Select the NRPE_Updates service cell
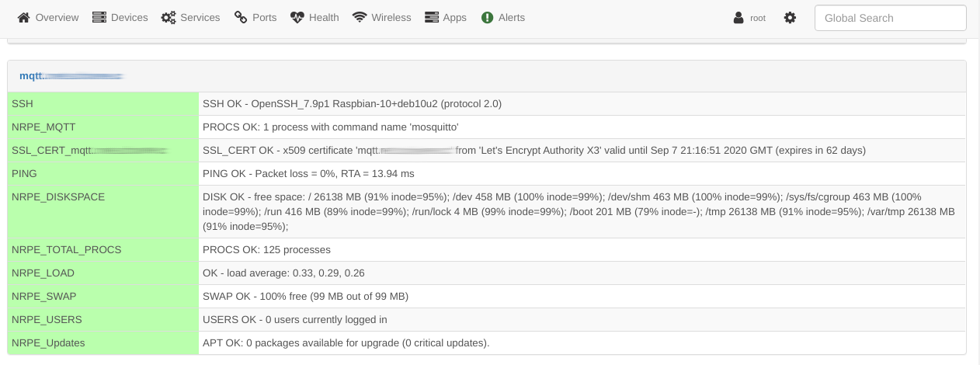Image resolution: width=980 pixels, height=365 pixels. coord(103,342)
